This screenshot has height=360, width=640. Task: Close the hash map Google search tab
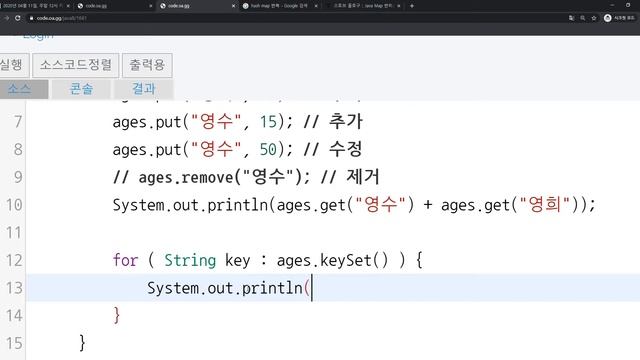click(316, 6)
